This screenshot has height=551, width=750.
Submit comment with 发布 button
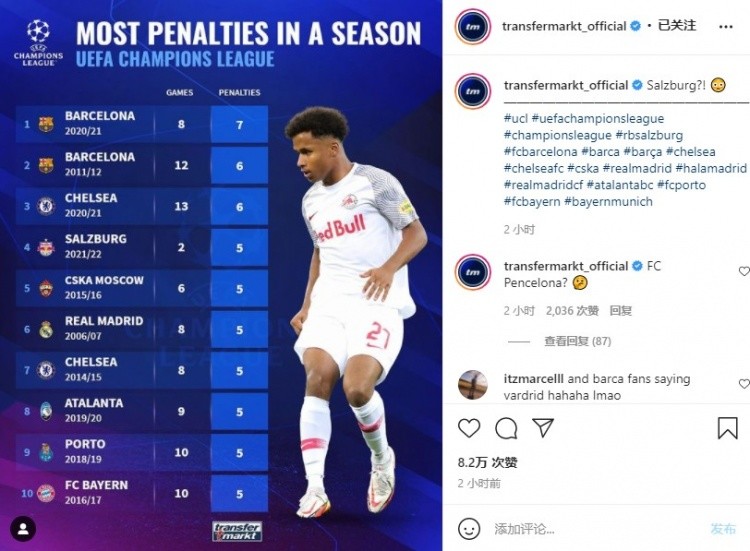pos(723,529)
